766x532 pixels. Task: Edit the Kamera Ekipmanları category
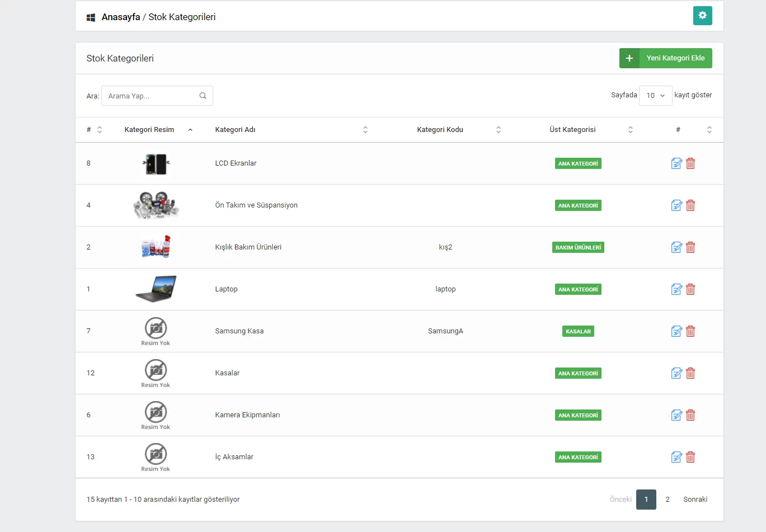click(676, 415)
